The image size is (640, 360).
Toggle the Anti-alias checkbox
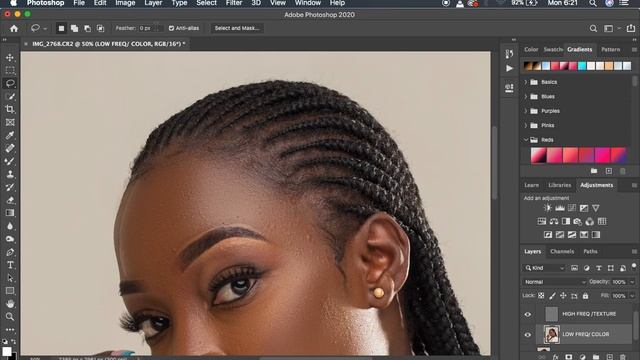pos(171,28)
